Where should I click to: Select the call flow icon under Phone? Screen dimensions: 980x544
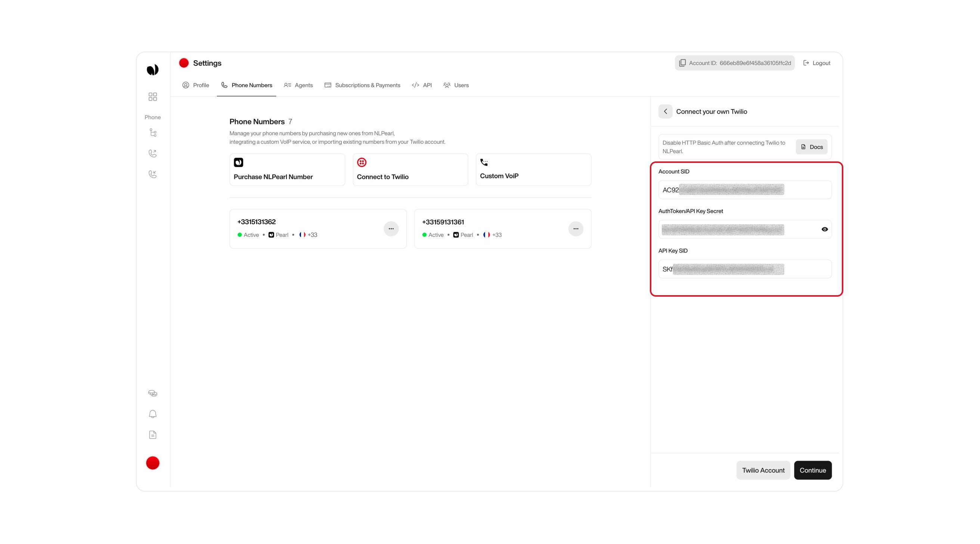click(152, 132)
